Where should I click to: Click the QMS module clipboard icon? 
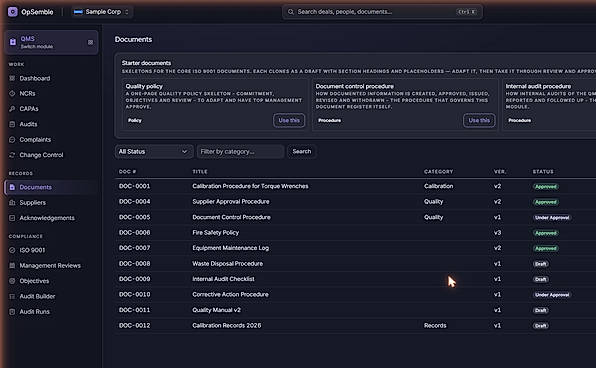[13, 42]
